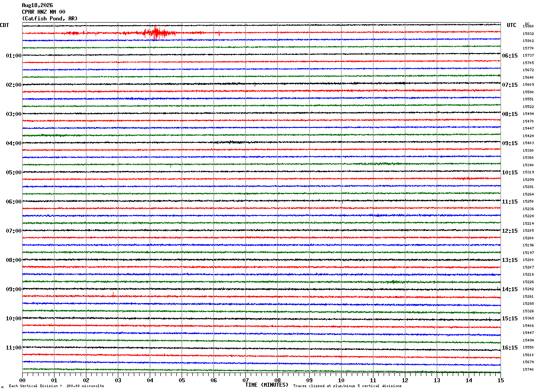
Task: Click the 11:00 CDT row label
Action: pyautogui.click(x=14, y=348)
